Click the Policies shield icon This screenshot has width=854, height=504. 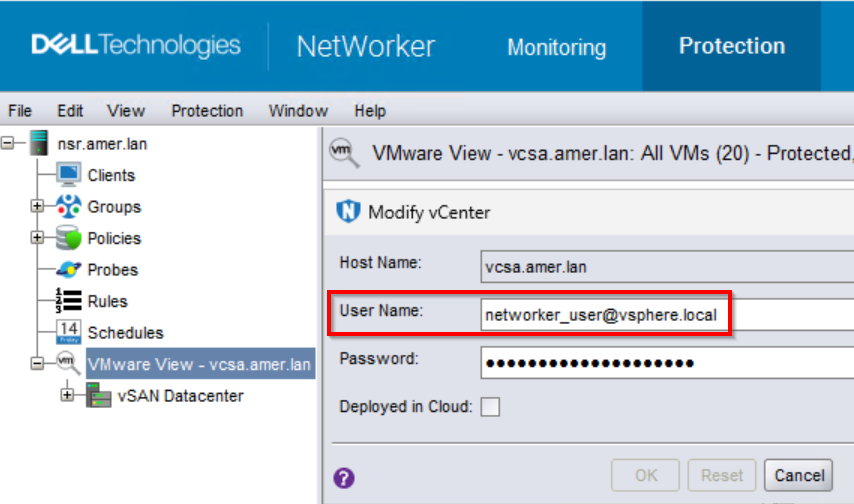(69, 238)
